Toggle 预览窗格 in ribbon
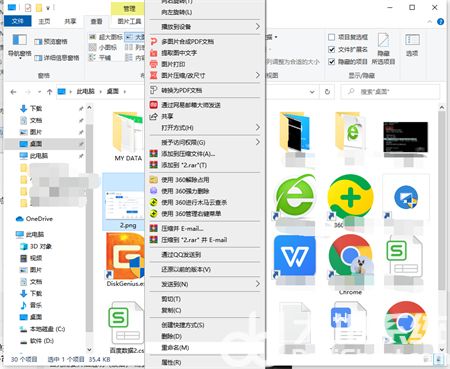 coord(51,42)
